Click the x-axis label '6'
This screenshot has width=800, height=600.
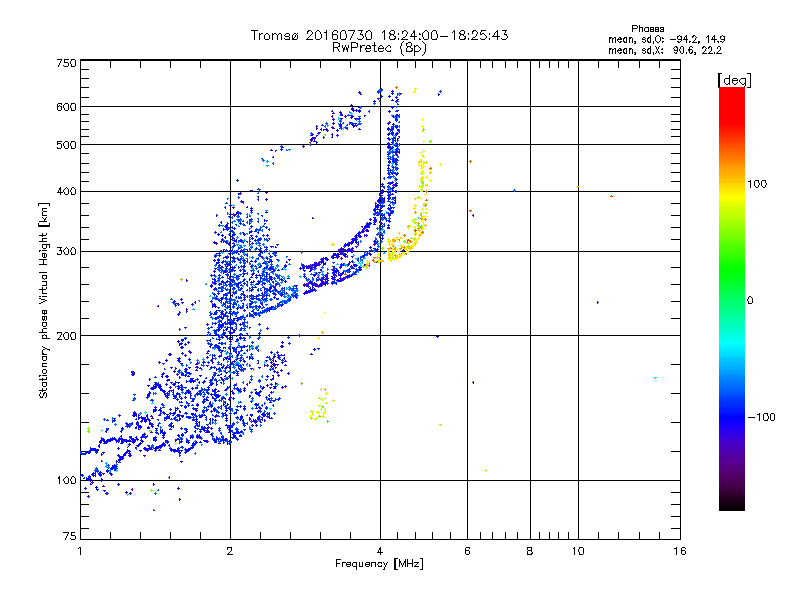coord(467,551)
